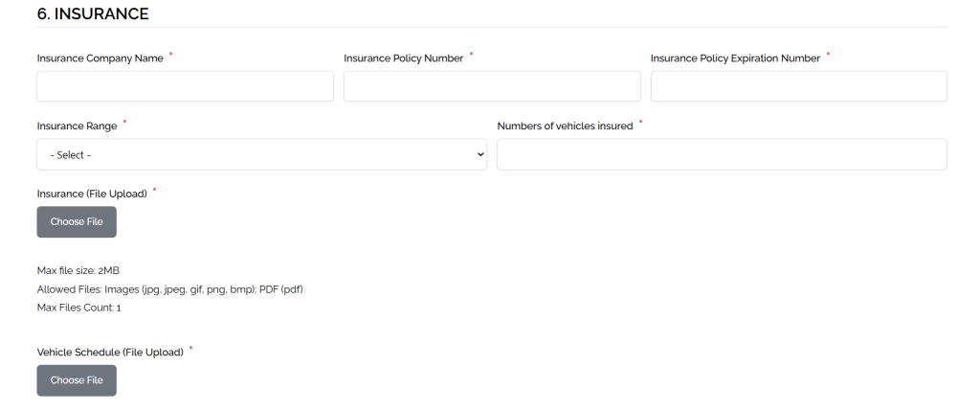Click the Insurance Company Name text field
980x412 pixels.
point(185,86)
